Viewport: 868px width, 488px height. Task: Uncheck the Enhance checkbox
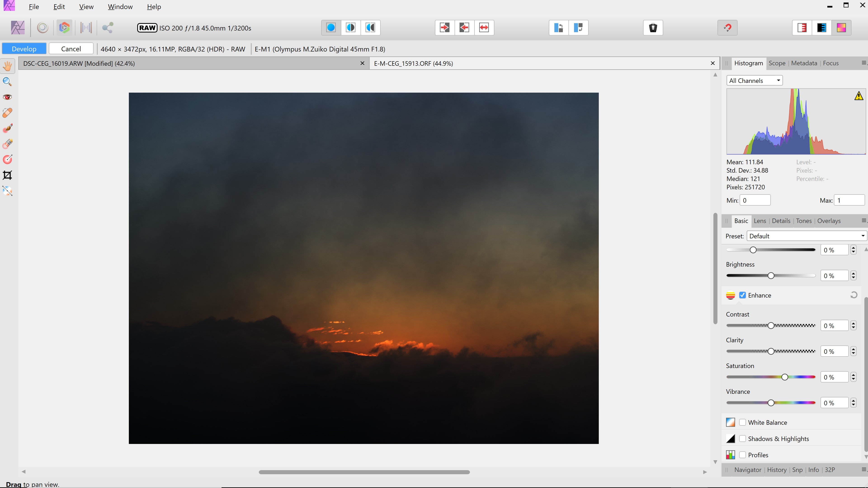coord(742,295)
